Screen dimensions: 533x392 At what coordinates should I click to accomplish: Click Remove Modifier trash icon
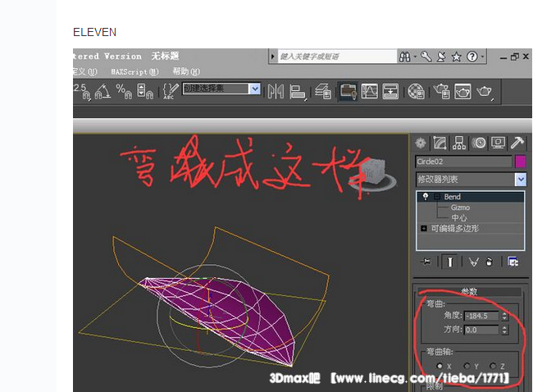pos(490,262)
